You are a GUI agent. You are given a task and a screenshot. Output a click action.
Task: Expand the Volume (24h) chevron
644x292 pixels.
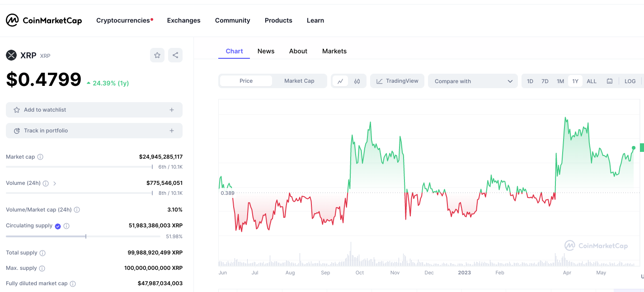55,184
